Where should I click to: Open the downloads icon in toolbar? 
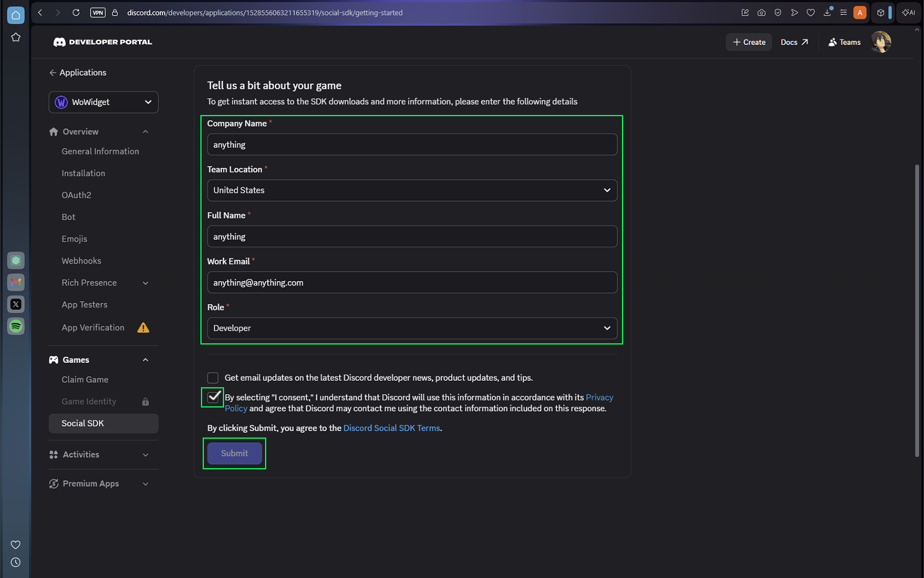(x=827, y=12)
